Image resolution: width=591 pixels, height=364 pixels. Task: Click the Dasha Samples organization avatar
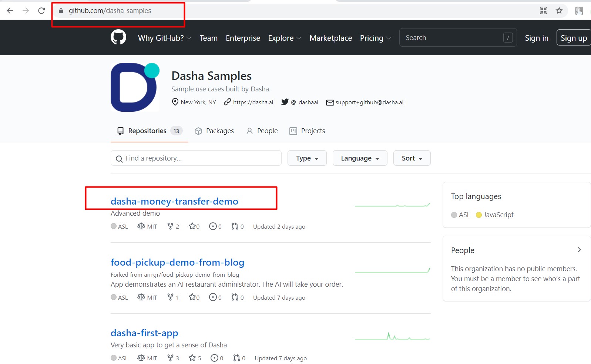coord(135,87)
